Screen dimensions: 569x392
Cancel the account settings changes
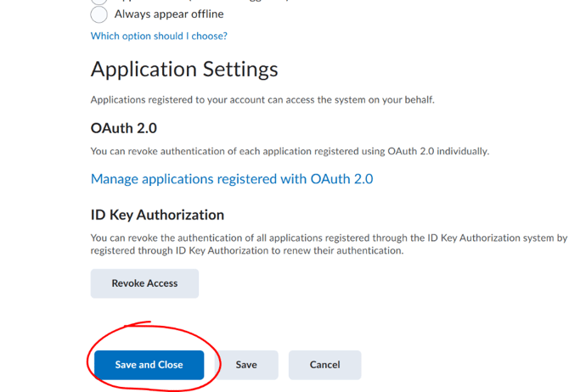324,365
